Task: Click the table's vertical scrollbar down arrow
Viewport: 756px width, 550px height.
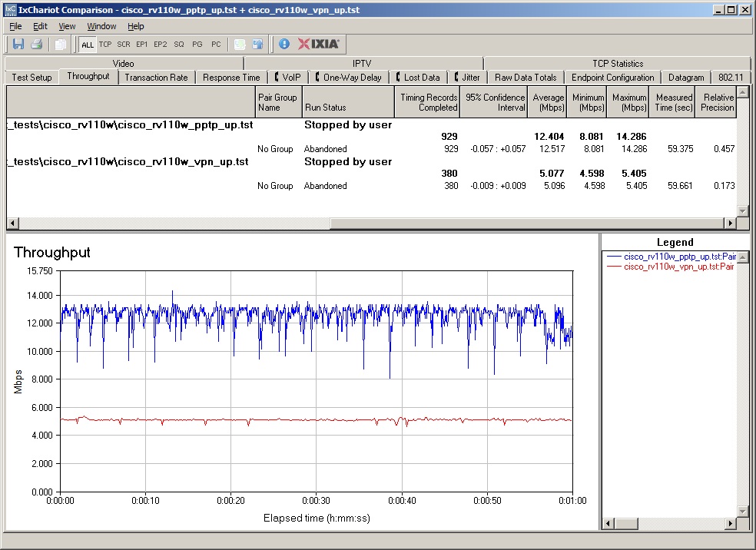Action: coord(742,210)
